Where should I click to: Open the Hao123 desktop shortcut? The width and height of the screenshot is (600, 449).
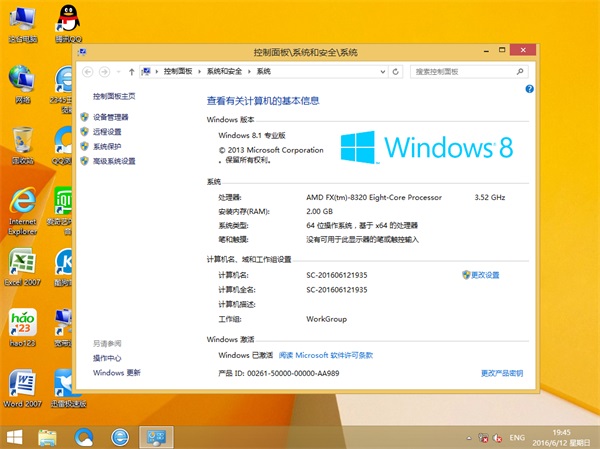[x=21, y=324]
